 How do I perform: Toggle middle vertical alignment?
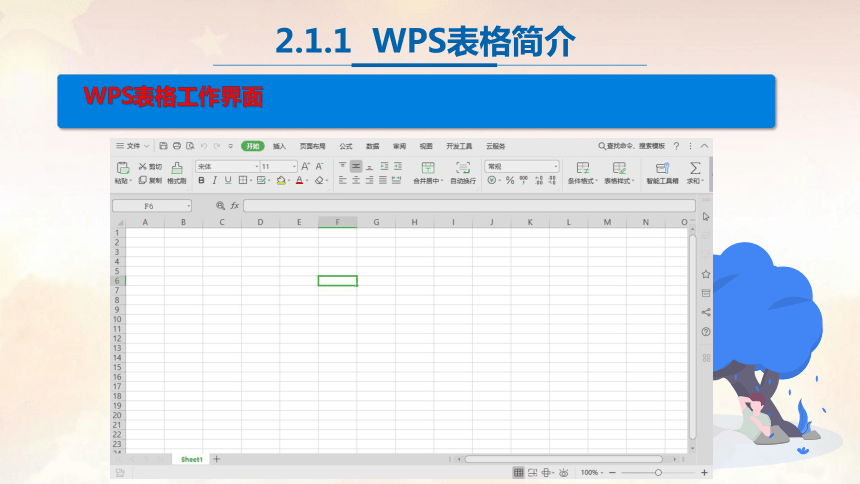tap(356, 166)
